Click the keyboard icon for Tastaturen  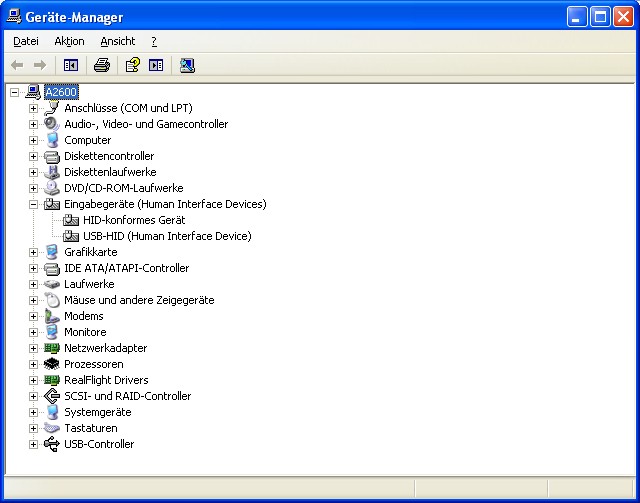52,428
